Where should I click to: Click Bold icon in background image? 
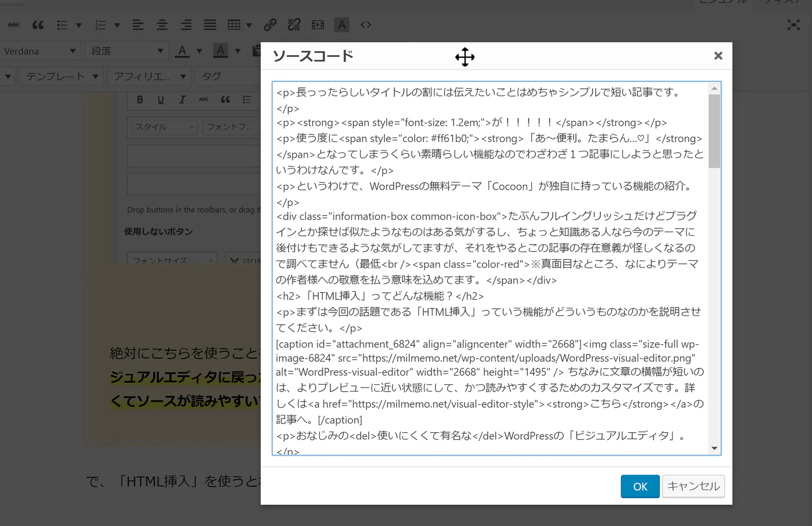(140, 99)
